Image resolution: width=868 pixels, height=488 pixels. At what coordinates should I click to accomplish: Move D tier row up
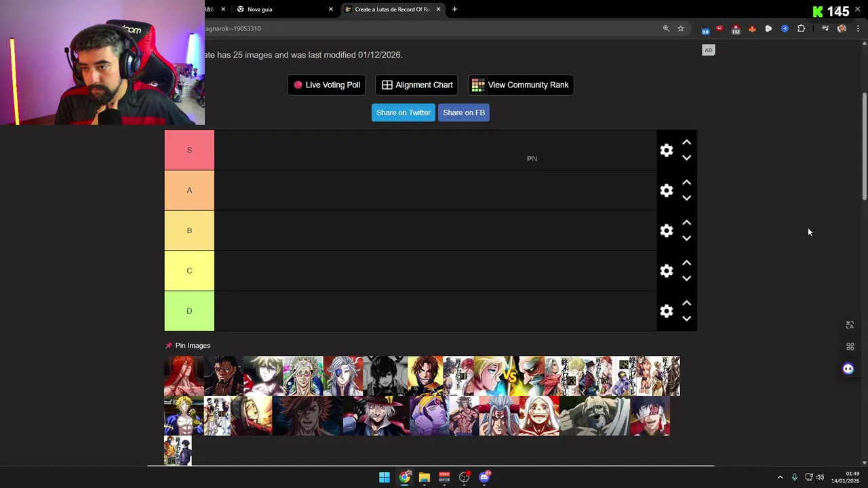click(686, 303)
